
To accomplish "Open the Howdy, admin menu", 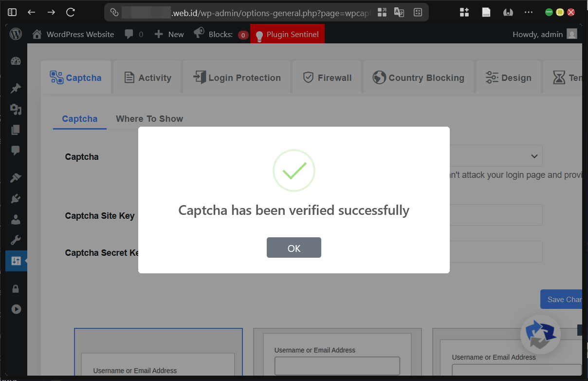I will [x=538, y=34].
